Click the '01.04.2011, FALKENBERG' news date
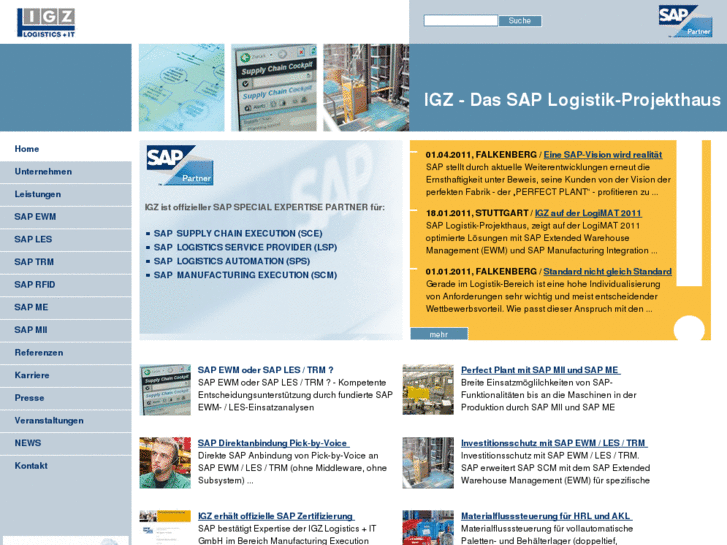The height and width of the screenshot is (545, 727). click(481, 155)
